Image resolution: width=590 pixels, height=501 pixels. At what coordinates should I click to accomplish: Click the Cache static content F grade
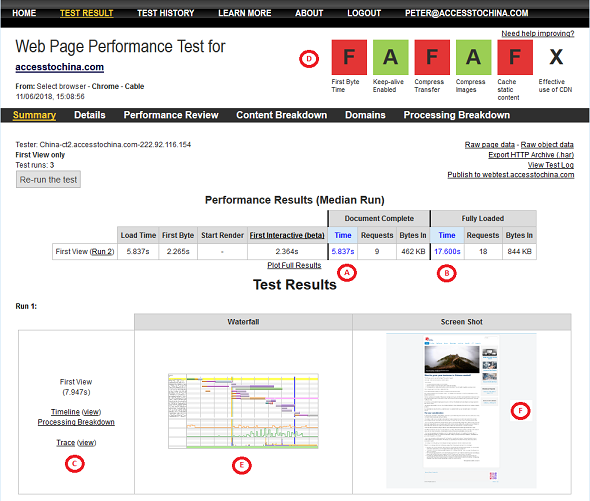click(515, 57)
